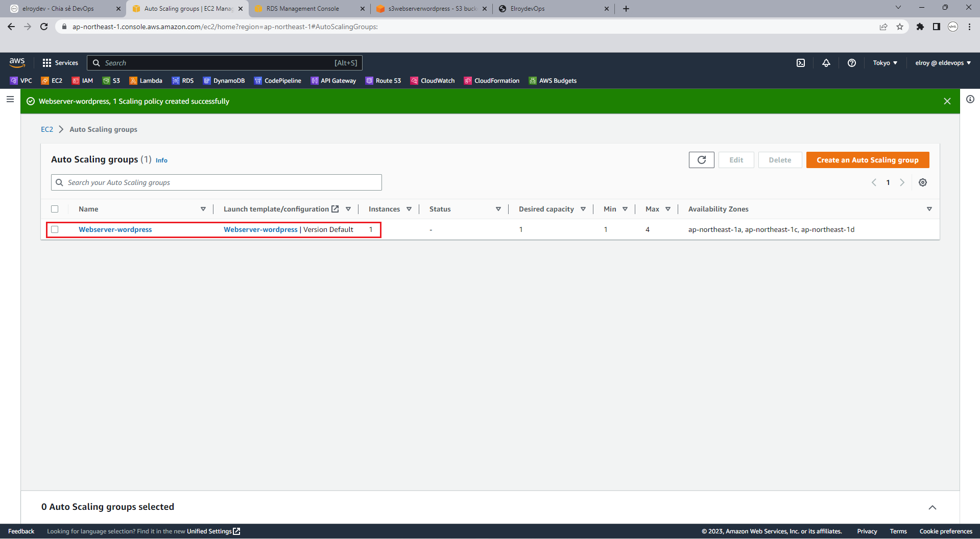This screenshot has height=539, width=980.
Task: Open the AWS home logo
Action: click(17, 62)
